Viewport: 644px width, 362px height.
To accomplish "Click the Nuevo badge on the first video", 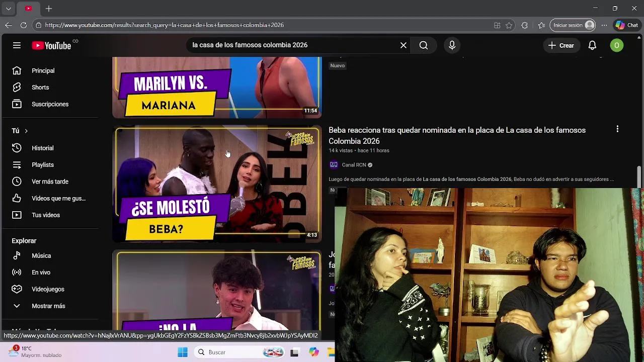I will (338, 65).
